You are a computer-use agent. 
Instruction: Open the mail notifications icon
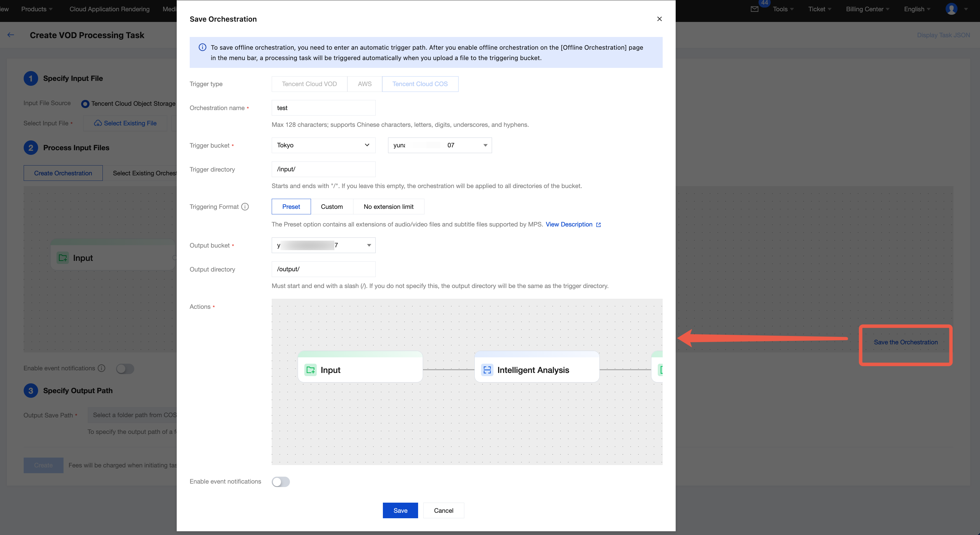[x=754, y=9]
